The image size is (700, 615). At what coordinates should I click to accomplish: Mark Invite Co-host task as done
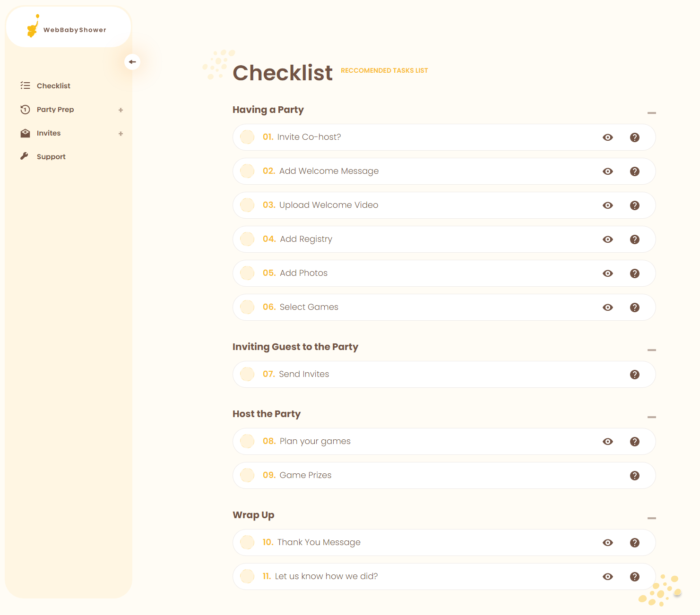tap(247, 137)
